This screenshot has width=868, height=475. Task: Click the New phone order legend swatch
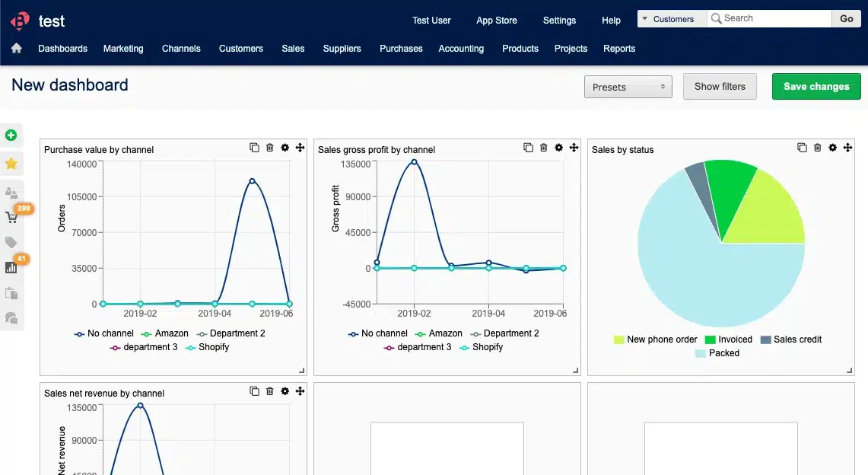pos(619,340)
